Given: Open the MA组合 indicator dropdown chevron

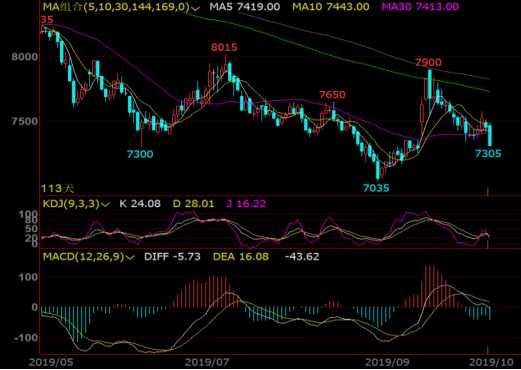Looking at the screenshot, I should pyautogui.click(x=196, y=8).
